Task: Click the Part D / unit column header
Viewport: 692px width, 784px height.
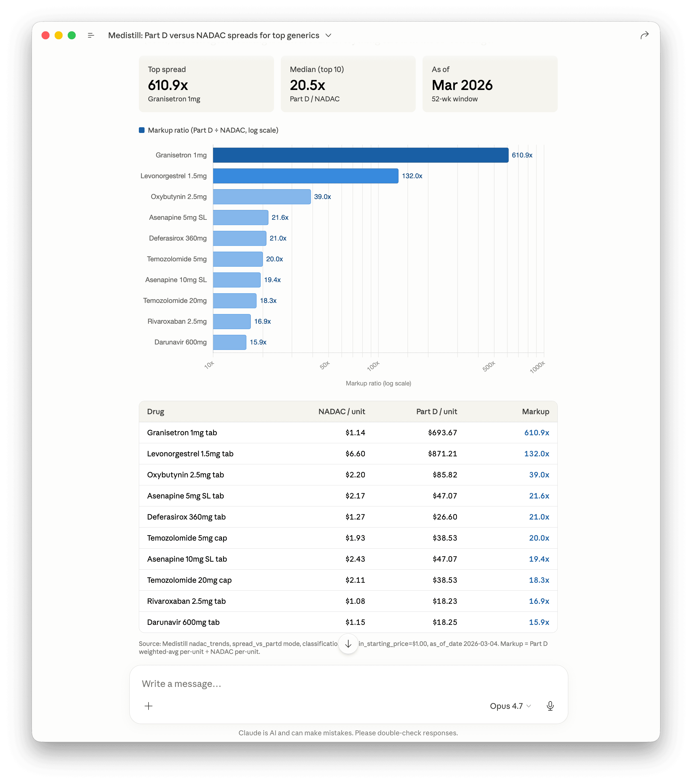Action: [x=437, y=412]
